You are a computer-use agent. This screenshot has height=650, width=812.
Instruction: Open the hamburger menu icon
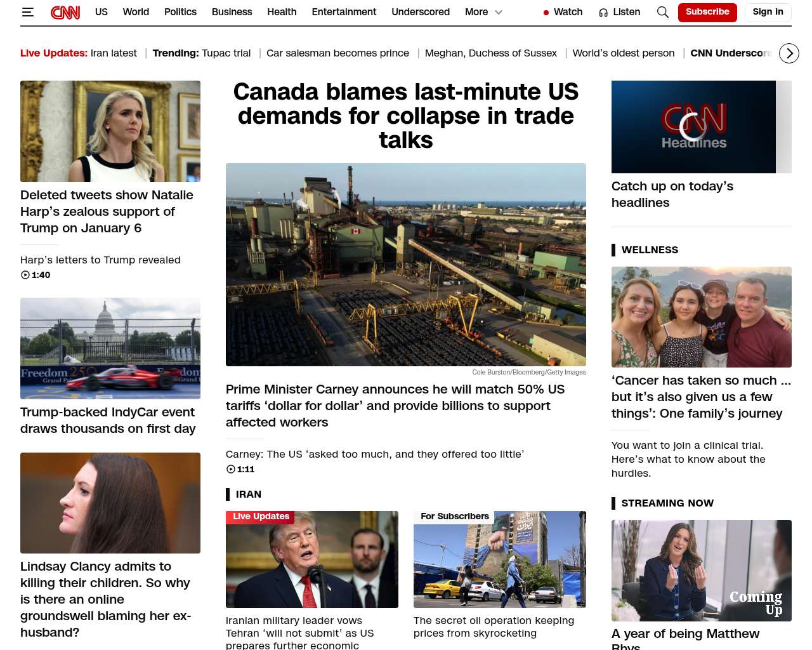click(x=27, y=12)
